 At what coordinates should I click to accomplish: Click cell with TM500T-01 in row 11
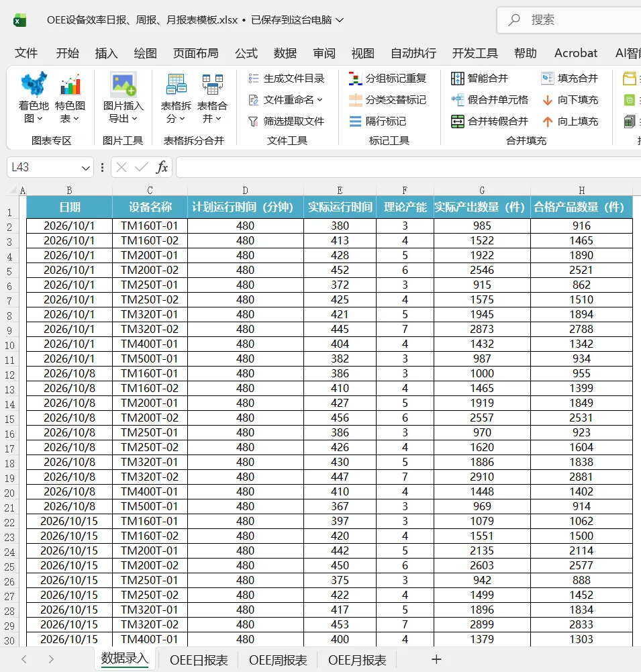click(x=150, y=358)
